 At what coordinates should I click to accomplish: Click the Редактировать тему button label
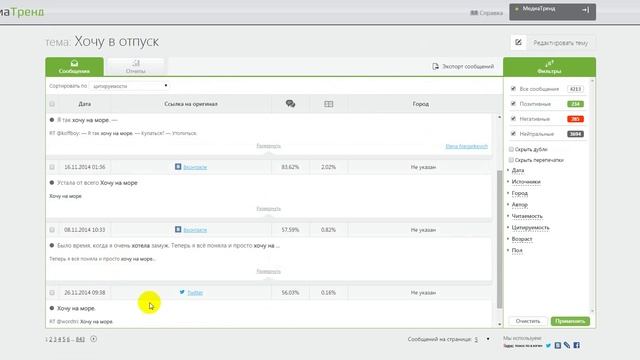point(560,43)
